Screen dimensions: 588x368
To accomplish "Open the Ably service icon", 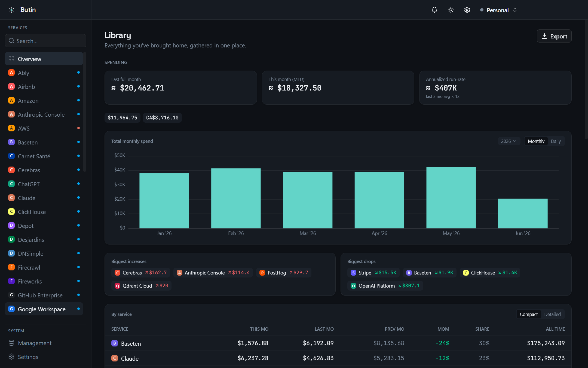I will point(11,73).
